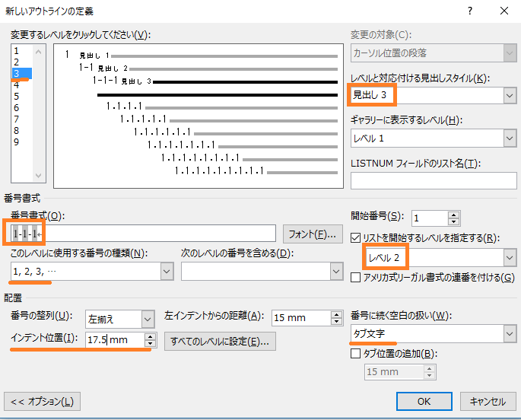Open the 見出し 3 heading style dropdown

pos(510,95)
